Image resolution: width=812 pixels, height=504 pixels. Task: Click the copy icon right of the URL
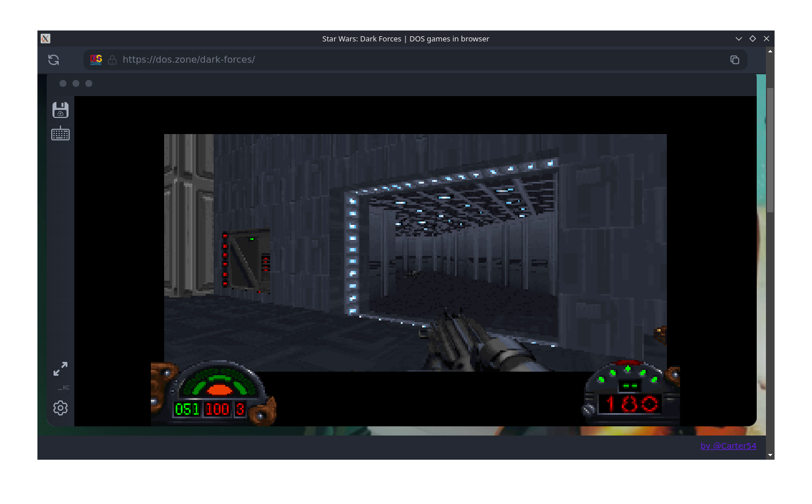735,60
